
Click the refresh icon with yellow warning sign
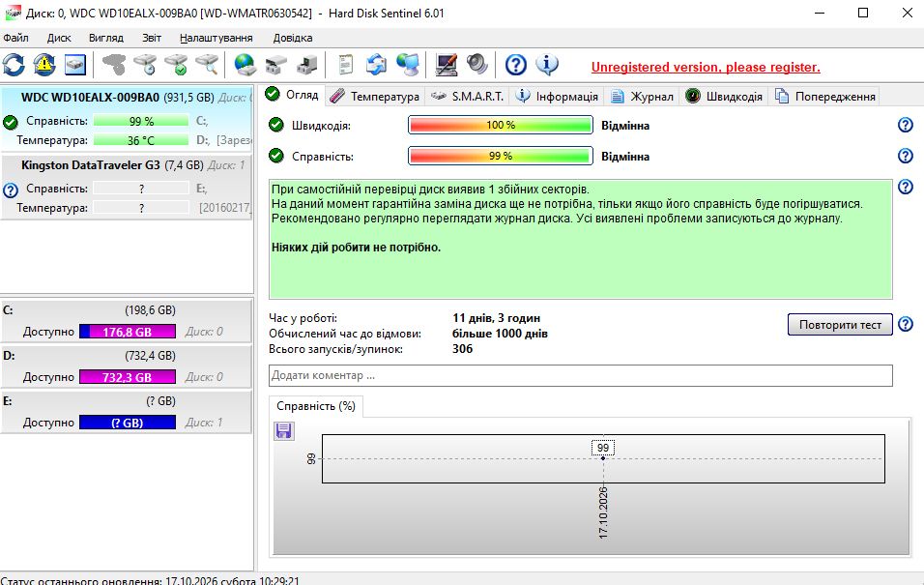44,65
